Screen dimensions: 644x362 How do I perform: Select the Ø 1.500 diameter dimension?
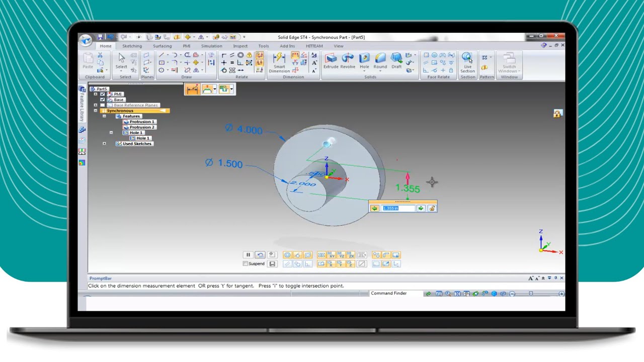pos(224,163)
